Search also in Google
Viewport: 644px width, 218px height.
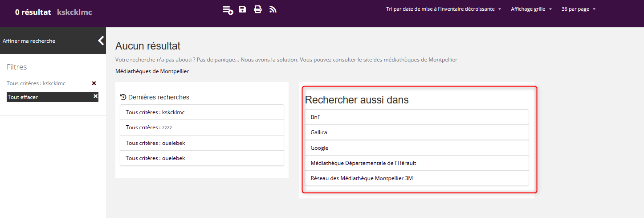tap(416, 148)
